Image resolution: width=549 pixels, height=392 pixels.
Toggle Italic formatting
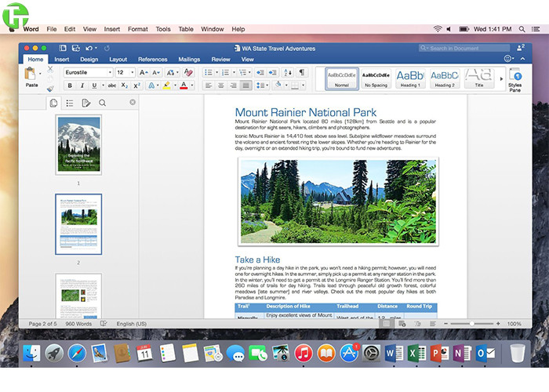(81, 85)
